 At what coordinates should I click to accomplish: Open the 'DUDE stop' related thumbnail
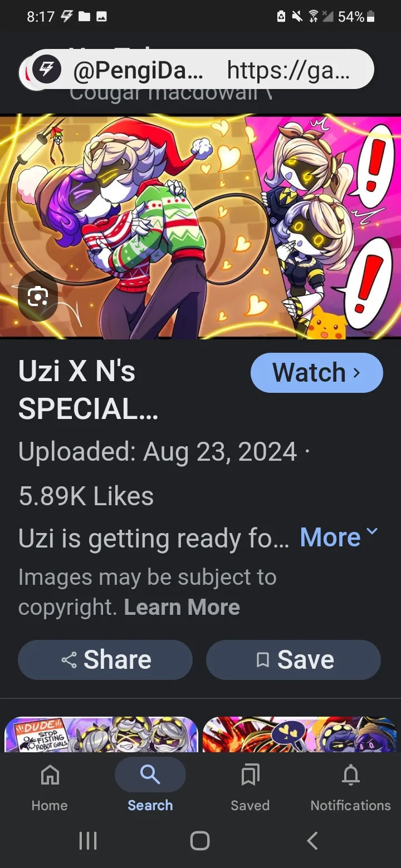(101, 734)
